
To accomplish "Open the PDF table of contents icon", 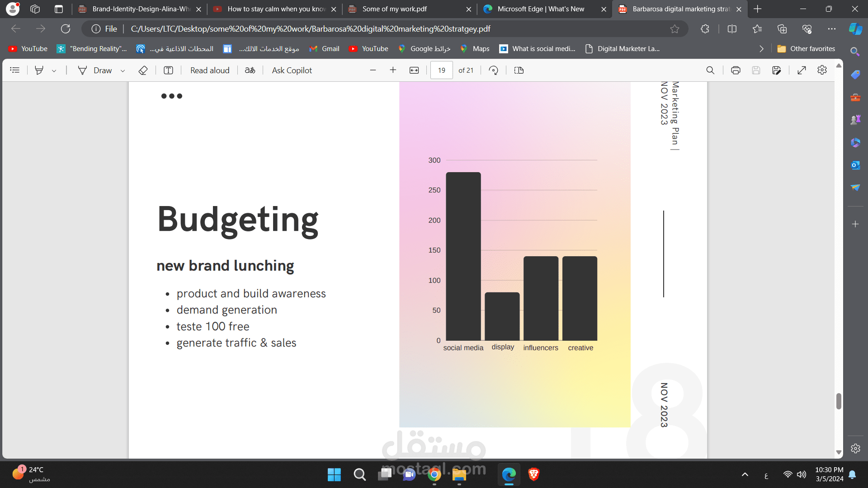I will (15, 70).
